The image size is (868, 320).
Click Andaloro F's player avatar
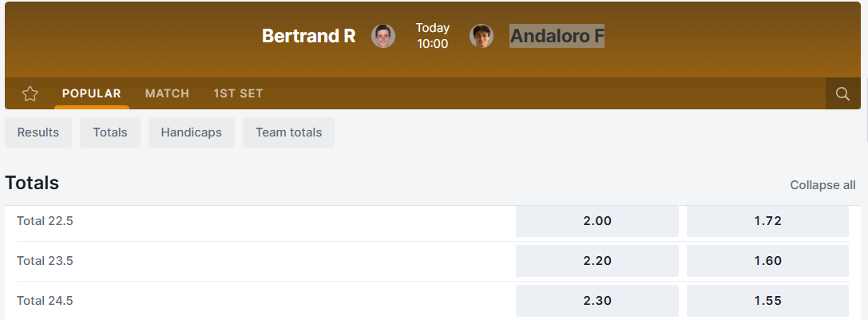click(482, 36)
